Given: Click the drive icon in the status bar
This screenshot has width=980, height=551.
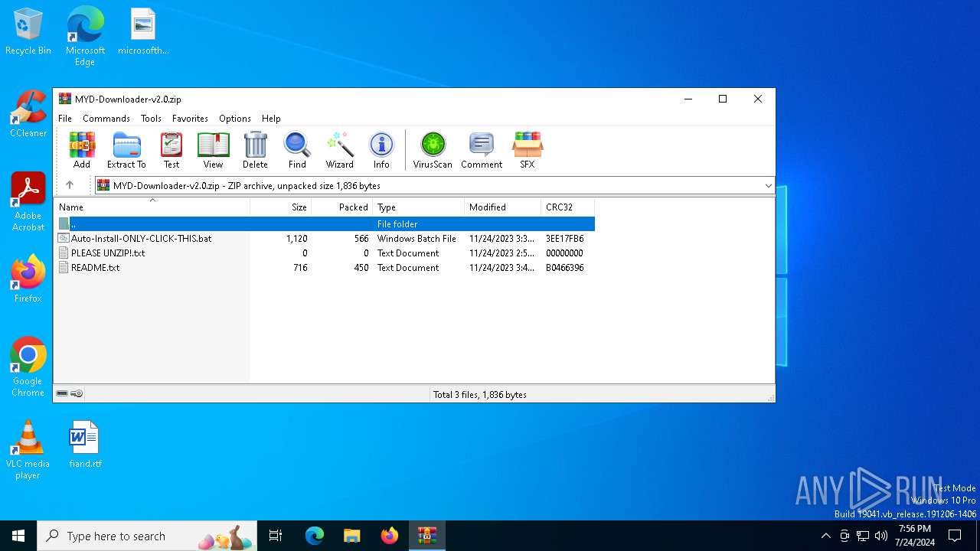Looking at the screenshot, I should pyautogui.click(x=62, y=393).
